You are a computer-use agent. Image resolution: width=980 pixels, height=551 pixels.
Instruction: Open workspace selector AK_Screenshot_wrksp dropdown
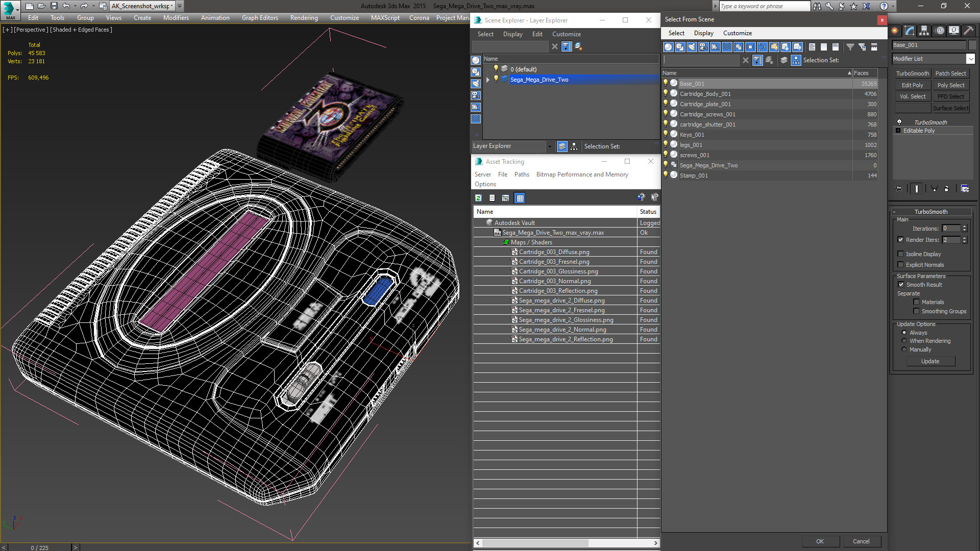tap(172, 6)
